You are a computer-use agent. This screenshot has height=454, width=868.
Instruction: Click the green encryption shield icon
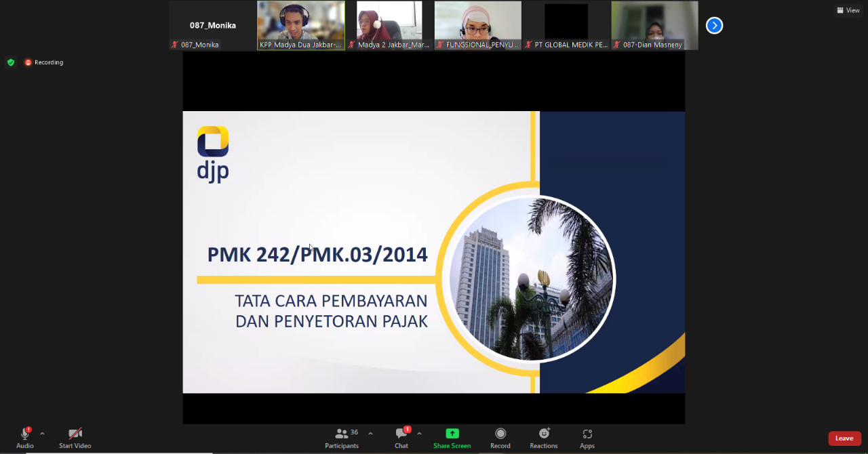[x=11, y=62]
